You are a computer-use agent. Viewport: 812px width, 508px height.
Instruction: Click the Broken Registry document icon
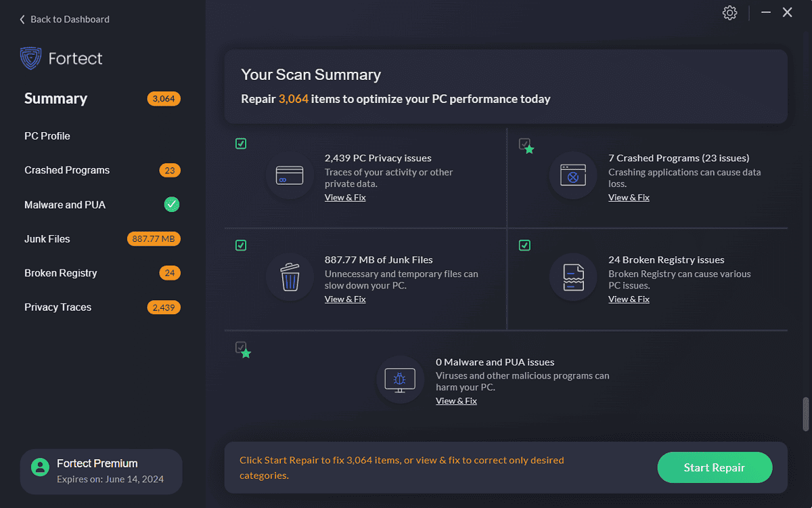(x=573, y=278)
